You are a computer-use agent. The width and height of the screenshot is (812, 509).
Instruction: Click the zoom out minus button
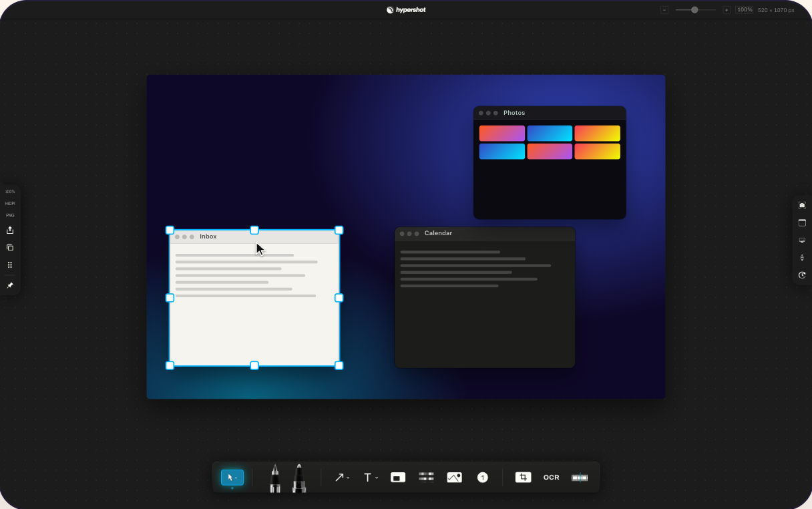[664, 10]
